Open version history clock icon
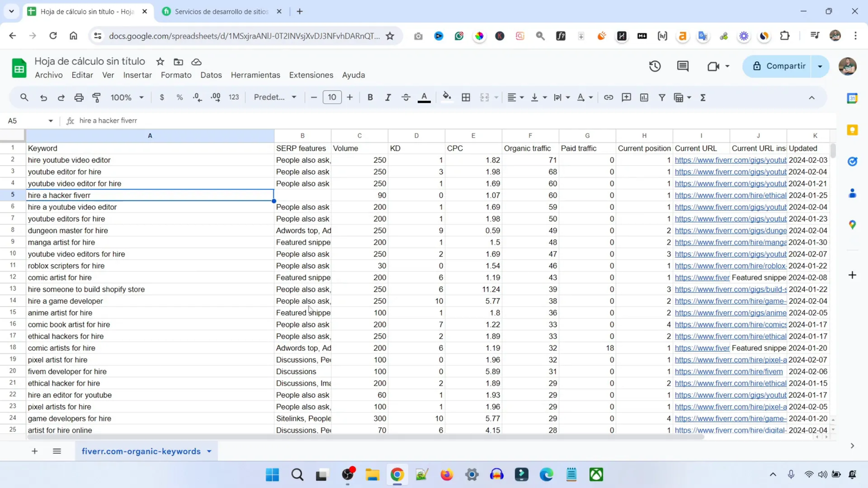 [x=655, y=66]
